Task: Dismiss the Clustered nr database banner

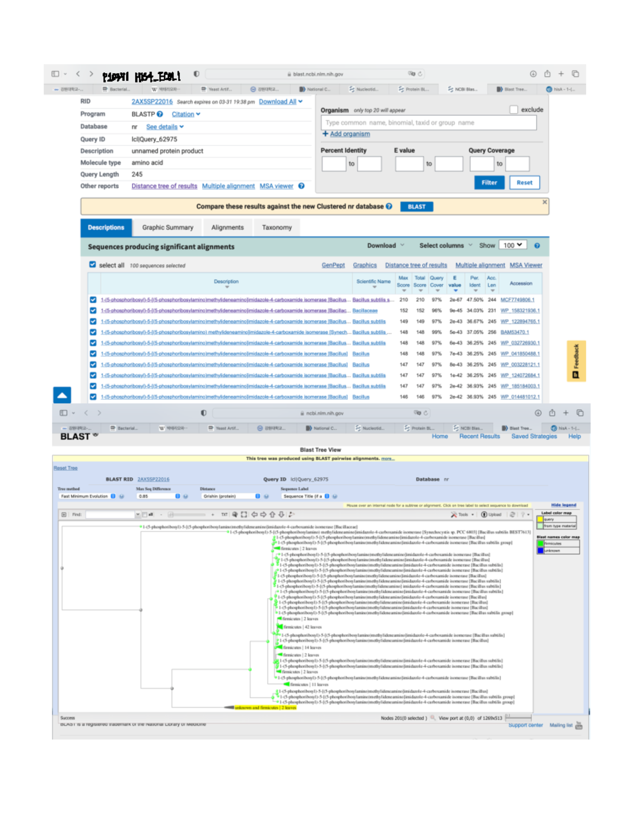Action: point(545,202)
